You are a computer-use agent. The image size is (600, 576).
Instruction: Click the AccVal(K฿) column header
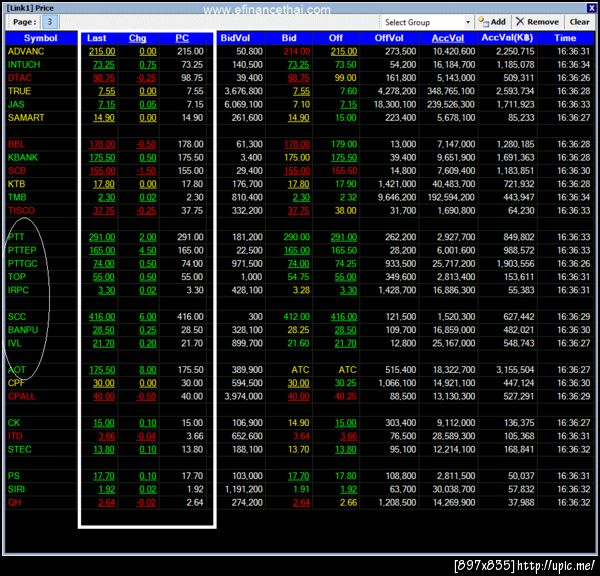(507, 38)
